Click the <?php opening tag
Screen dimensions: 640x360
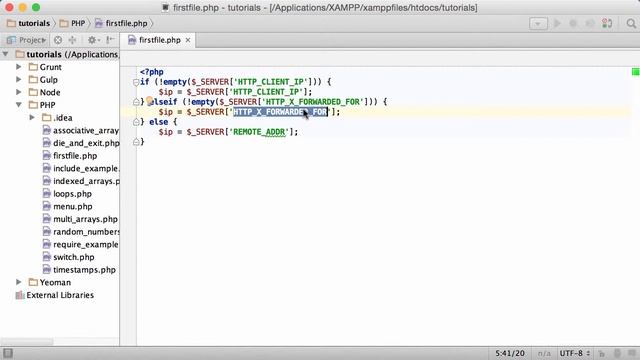[151, 72]
